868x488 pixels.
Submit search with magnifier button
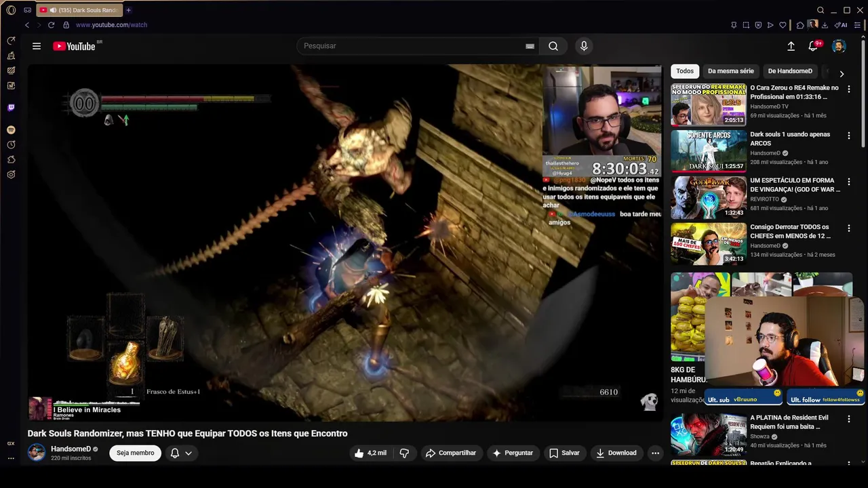click(553, 46)
